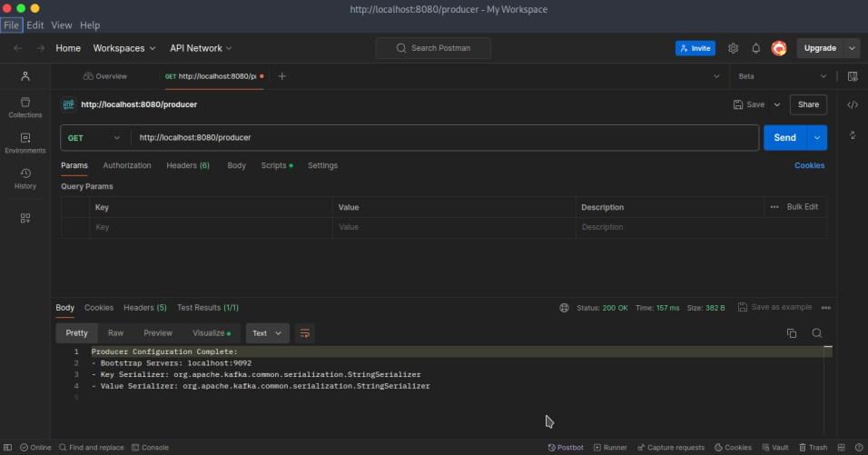Expand the tabs overflow chevron
This screenshot has height=455, width=868.
(716, 76)
